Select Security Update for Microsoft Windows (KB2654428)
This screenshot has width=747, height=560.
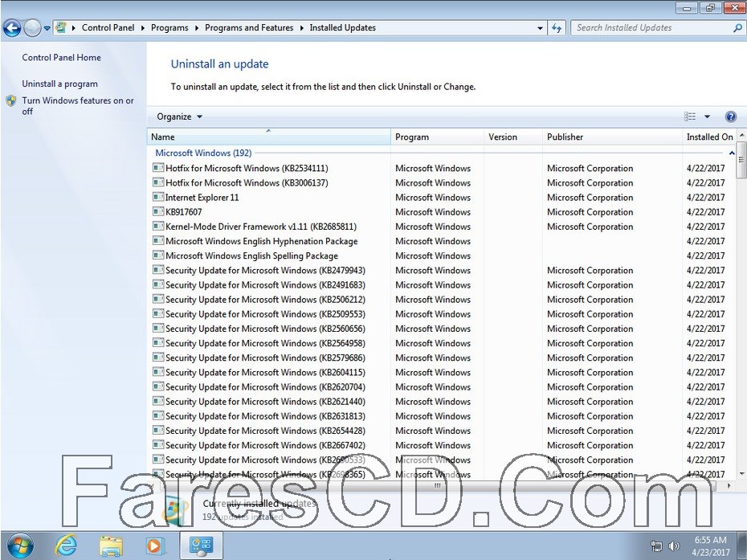[265, 431]
